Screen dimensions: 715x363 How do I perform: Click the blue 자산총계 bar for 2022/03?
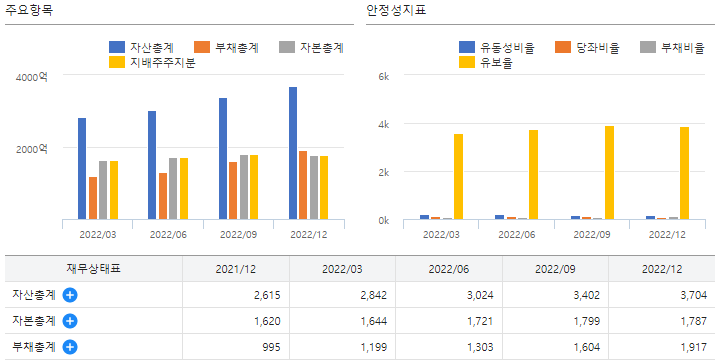[x=82, y=169]
